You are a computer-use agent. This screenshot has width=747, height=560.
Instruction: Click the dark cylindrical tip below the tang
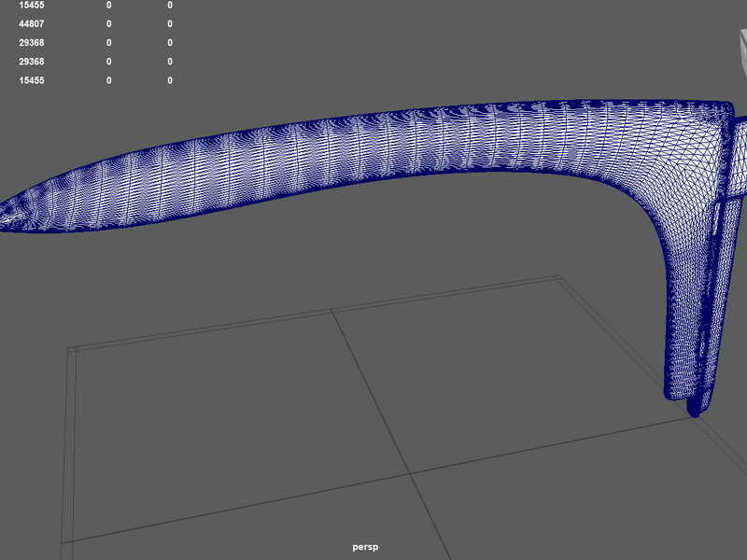[695, 407]
